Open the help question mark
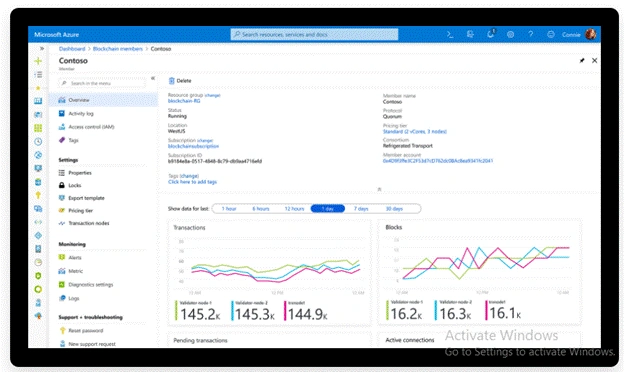Image resolution: width=624 pixels, height=372 pixels. pos(530,35)
